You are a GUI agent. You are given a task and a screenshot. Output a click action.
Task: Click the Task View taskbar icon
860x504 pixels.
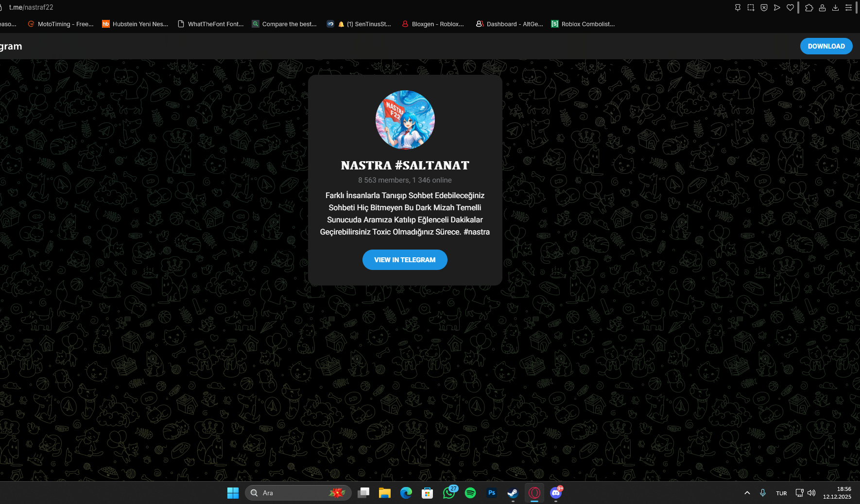tap(363, 493)
